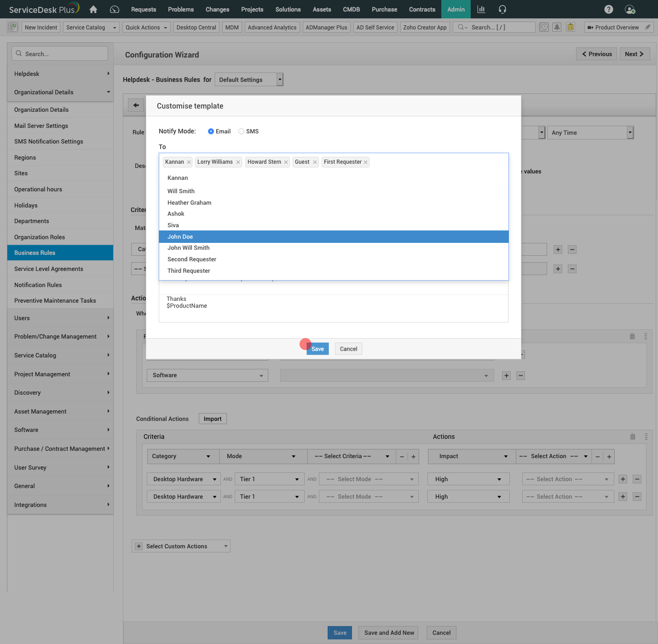Click the sidebar Search field
The width and height of the screenshot is (658, 644).
click(x=60, y=54)
